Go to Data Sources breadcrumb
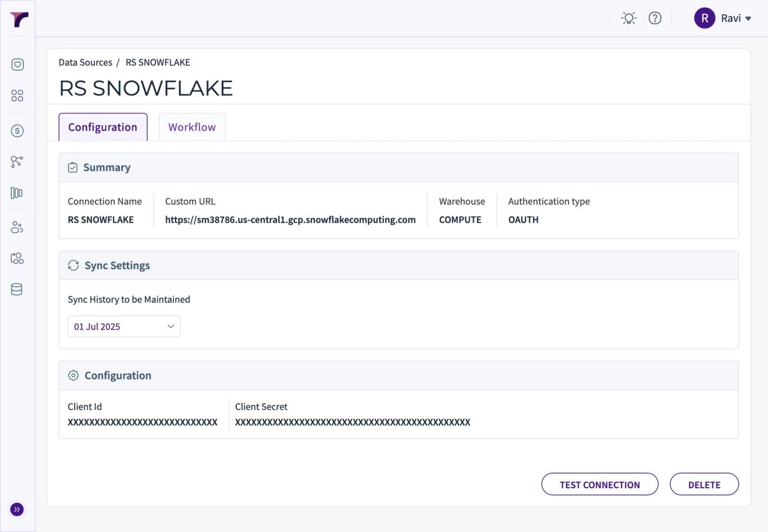The image size is (768, 532). 85,63
